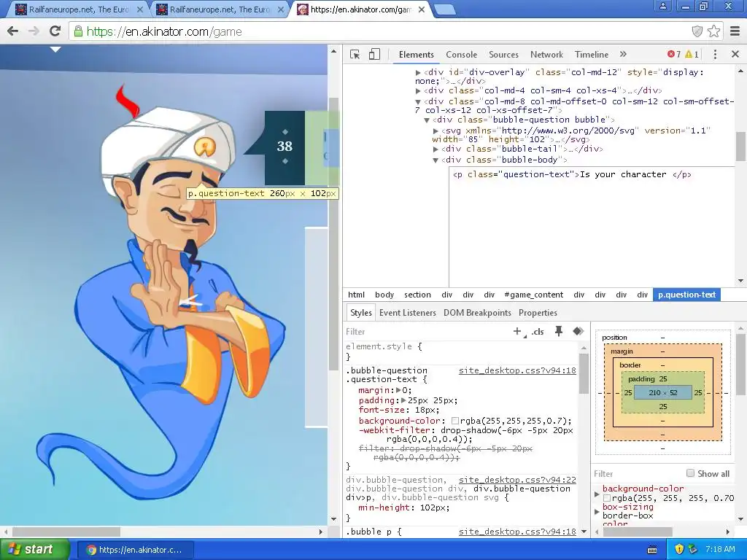
Task: Enable the Show all checkbox
Action: 690,472
